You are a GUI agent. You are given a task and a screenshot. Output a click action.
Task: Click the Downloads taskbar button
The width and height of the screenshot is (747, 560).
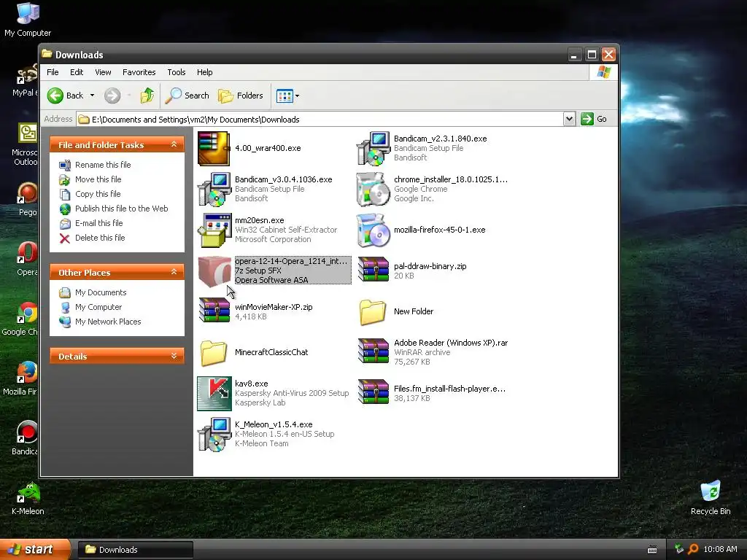tap(135, 550)
